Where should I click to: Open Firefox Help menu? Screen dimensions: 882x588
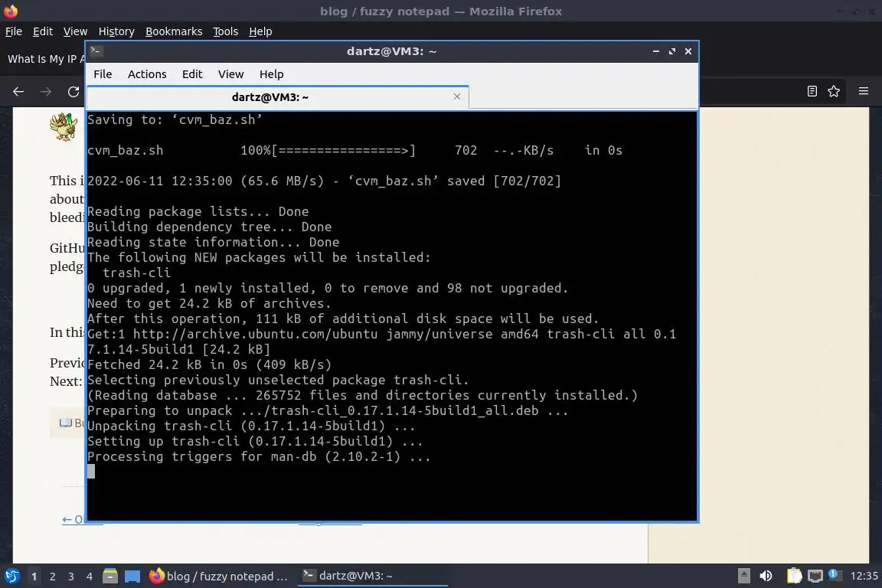pyautogui.click(x=260, y=31)
